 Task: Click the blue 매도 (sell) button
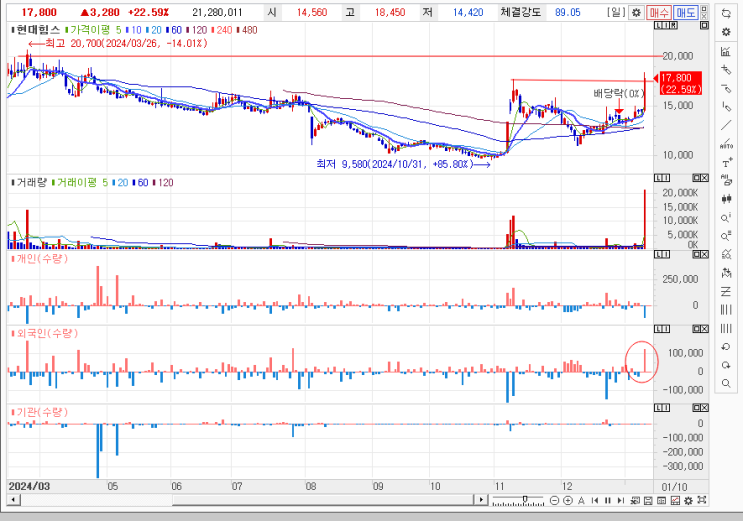pyautogui.click(x=686, y=13)
